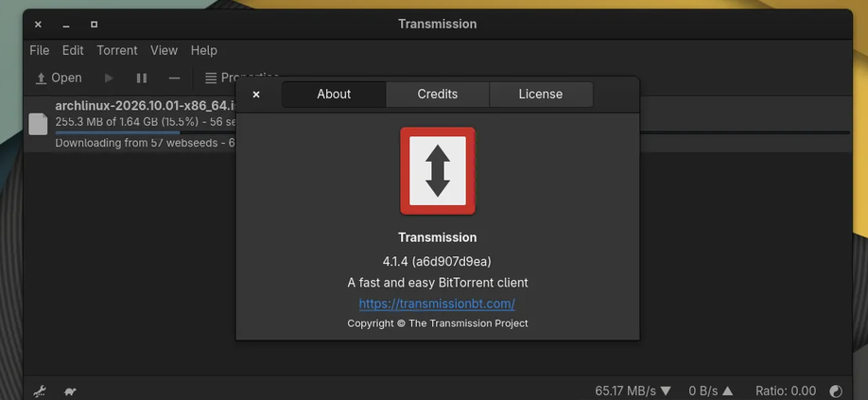Minimize the Transmission main window
This screenshot has width=868, height=400.
click(66, 25)
